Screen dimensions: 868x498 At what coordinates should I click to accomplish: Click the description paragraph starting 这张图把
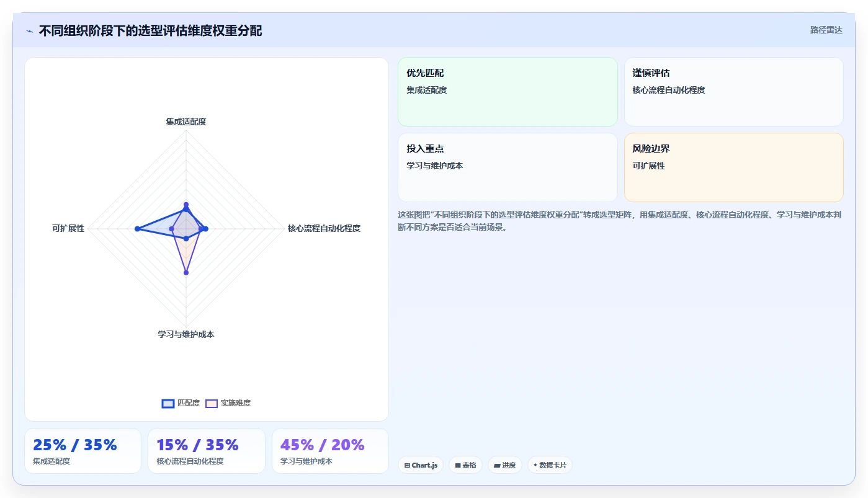point(620,221)
